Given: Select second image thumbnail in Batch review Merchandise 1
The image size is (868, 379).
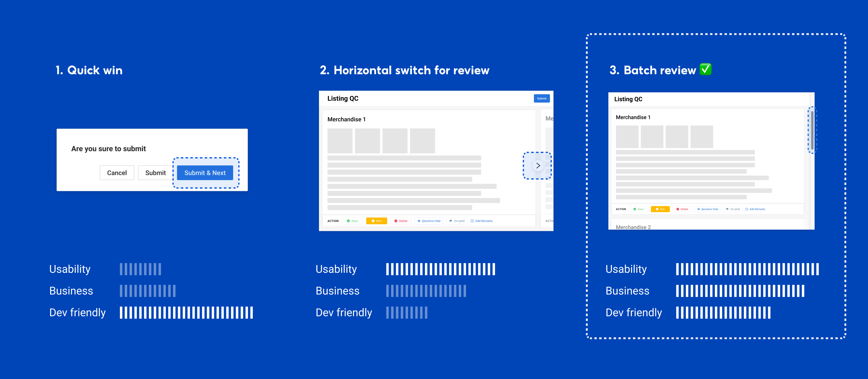Looking at the screenshot, I should (x=652, y=137).
